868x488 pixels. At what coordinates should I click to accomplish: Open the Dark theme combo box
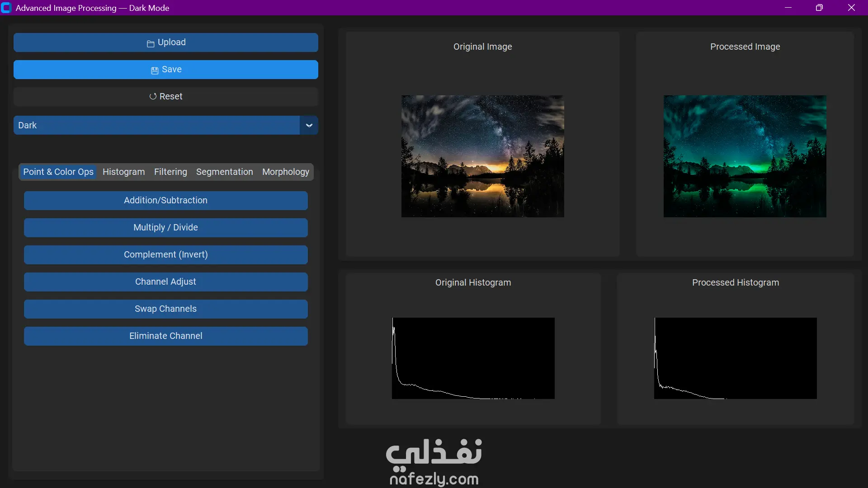click(156, 126)
